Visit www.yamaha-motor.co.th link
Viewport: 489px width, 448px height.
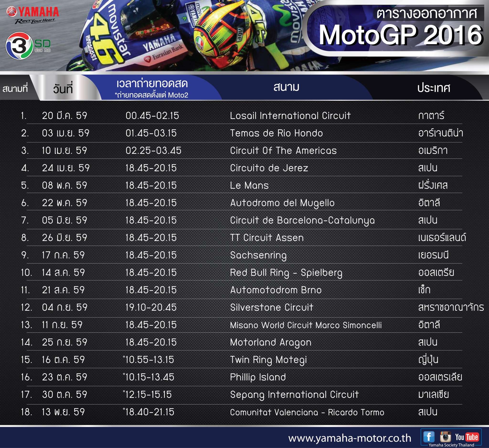pos(350,438)
